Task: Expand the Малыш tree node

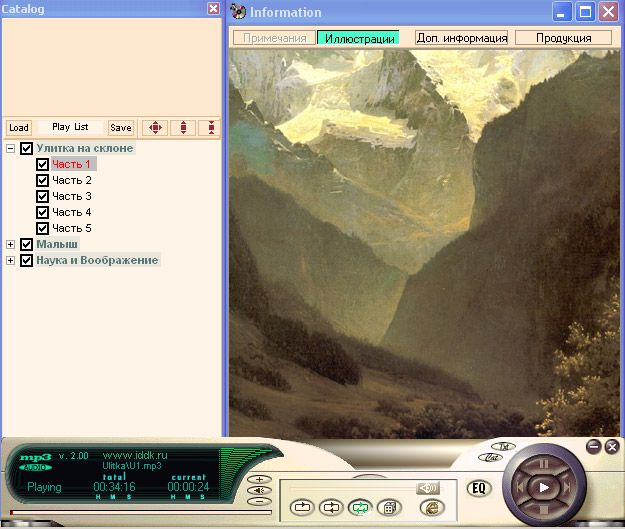Action: 11,244
